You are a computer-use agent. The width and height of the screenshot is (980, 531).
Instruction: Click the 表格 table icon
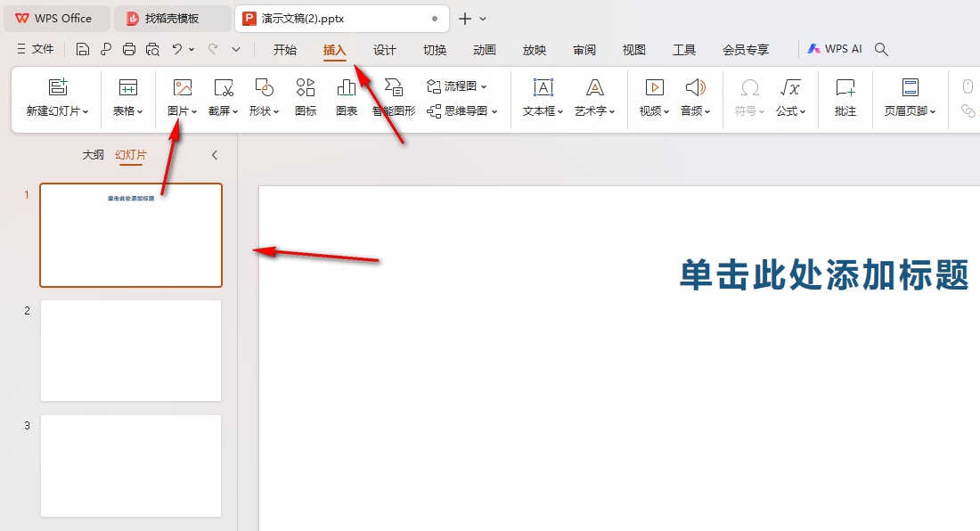pyautogui.click(x=128, y=86)
